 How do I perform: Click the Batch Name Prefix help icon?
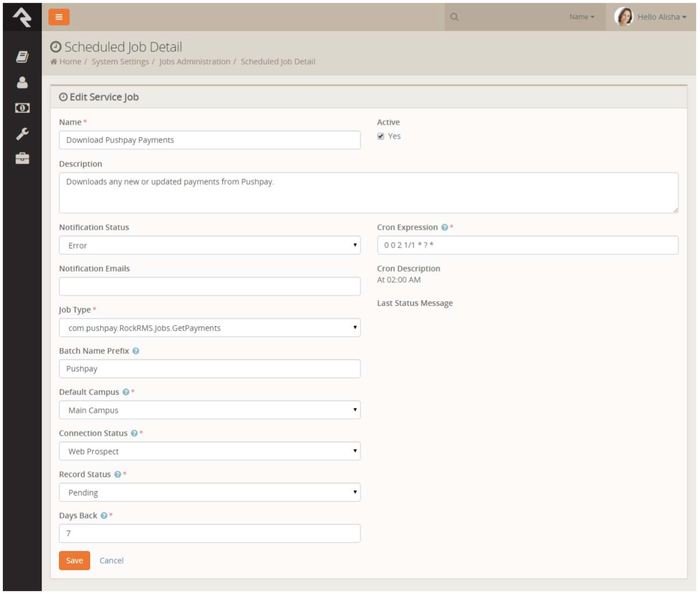[x=135, y=350]
